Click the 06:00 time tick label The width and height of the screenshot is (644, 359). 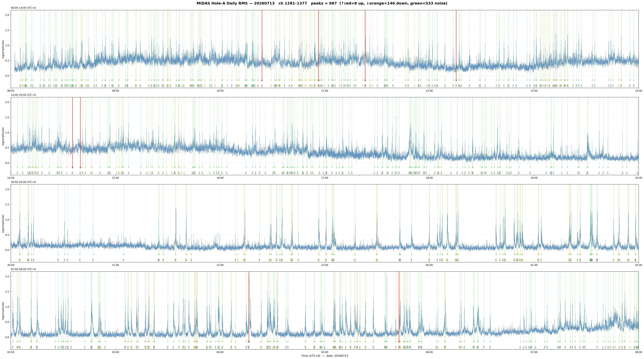tap(429, 352)
